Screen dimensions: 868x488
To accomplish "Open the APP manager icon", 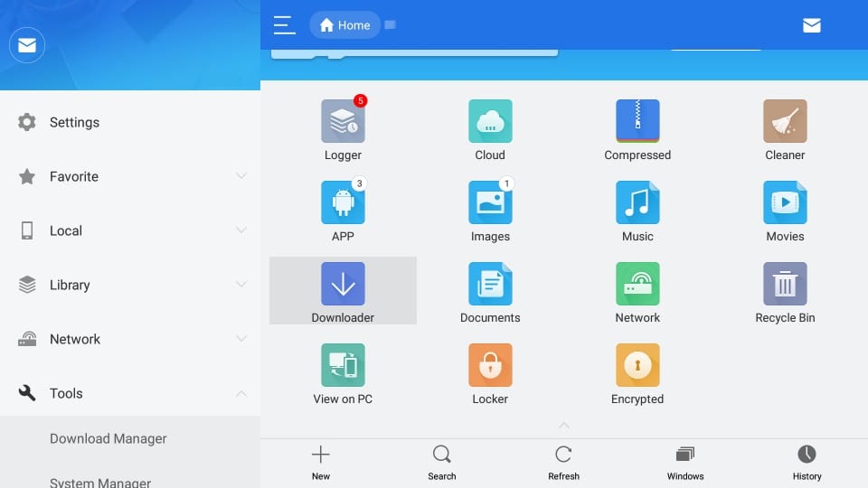I will coord(343,202).
